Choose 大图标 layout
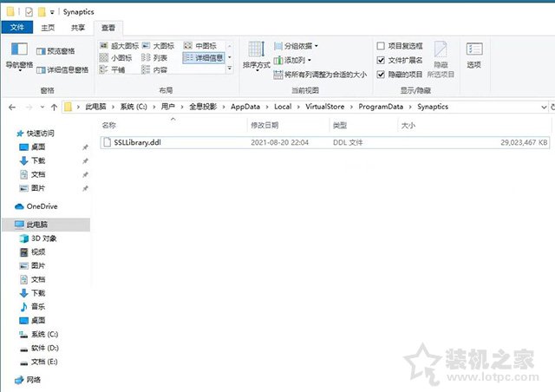 [158, 46]
